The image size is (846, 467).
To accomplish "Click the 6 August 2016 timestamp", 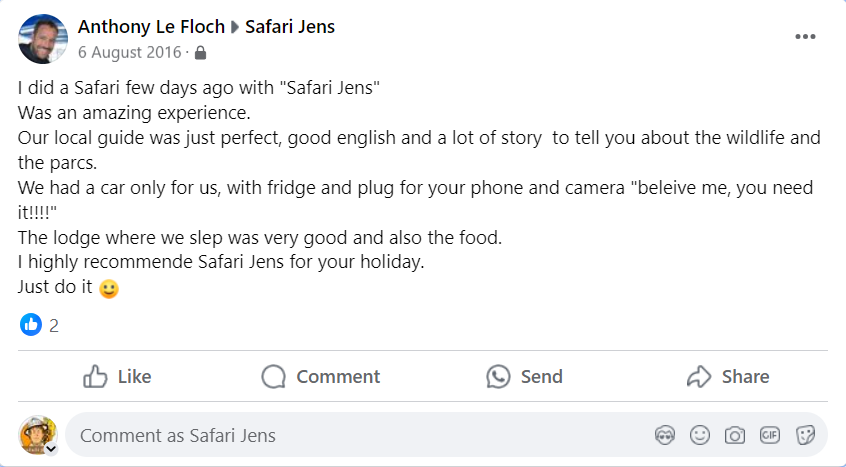I will tap(130, 52).
